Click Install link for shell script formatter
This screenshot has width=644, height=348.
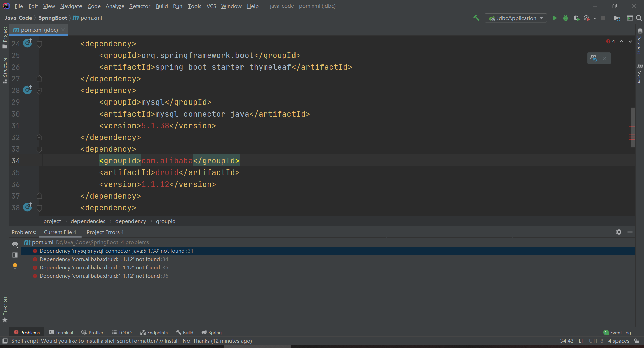[x=171, y=341]
